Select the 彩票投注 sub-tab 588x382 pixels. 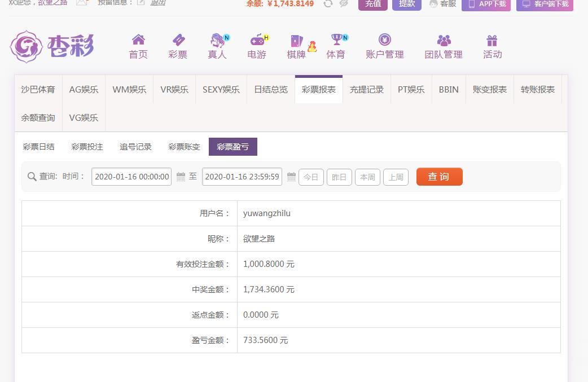[87, 147]
